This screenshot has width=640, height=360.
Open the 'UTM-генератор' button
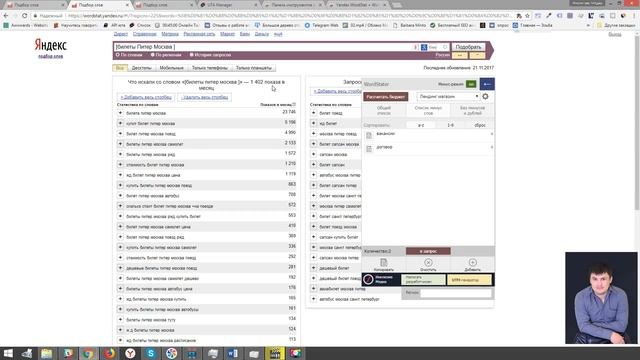pyautogui.click(x=469, y=280)
